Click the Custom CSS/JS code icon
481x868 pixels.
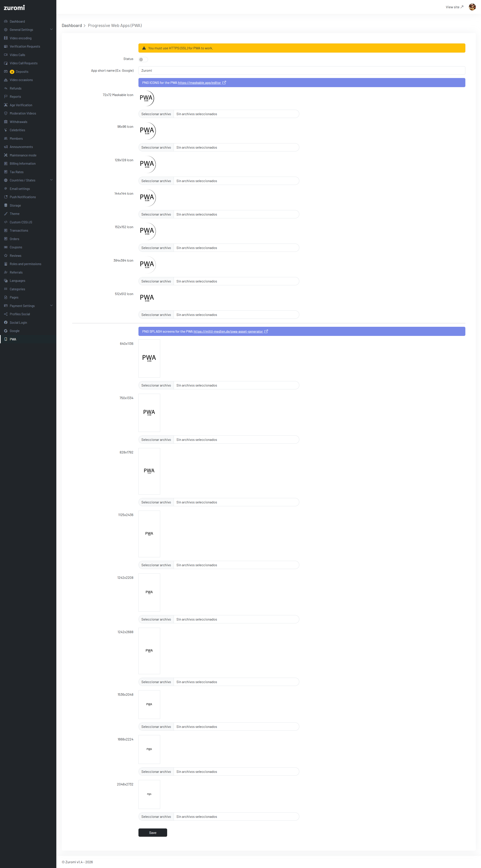[x=6, y=222]
